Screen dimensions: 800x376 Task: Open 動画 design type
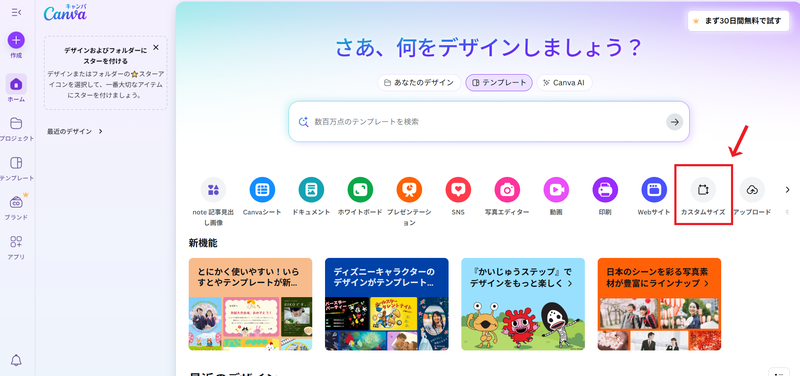556,197
